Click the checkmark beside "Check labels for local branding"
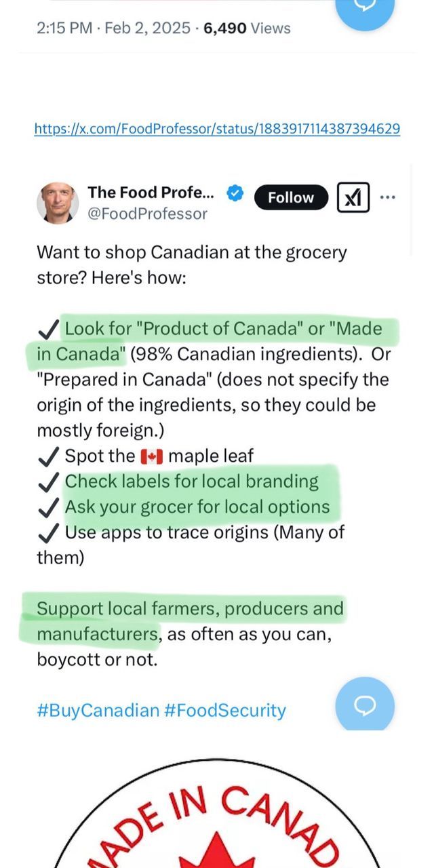434x868 pixels. pyautogui.click(x=47, y=482)
